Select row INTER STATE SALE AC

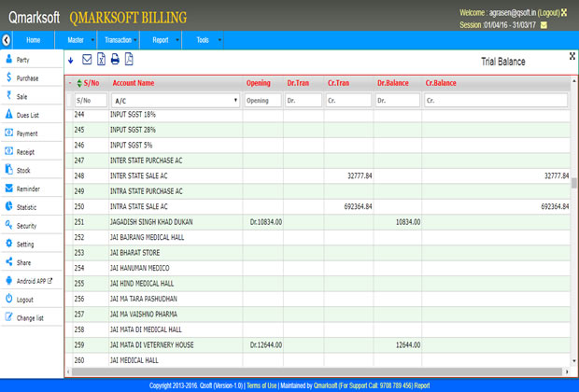point(318,175)
